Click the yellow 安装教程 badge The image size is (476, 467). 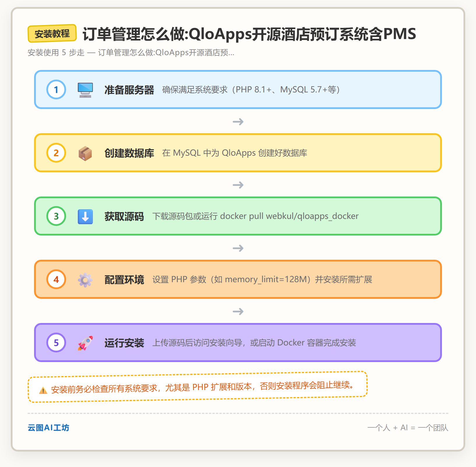[52, 34]
